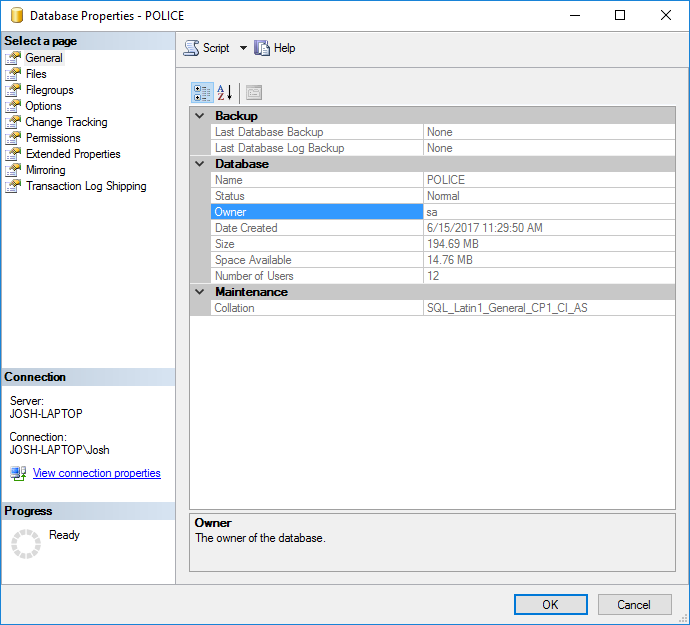This screenshot has width=690, height=625.
Task: Click the Permissions page icon
Action: point(13,138)
